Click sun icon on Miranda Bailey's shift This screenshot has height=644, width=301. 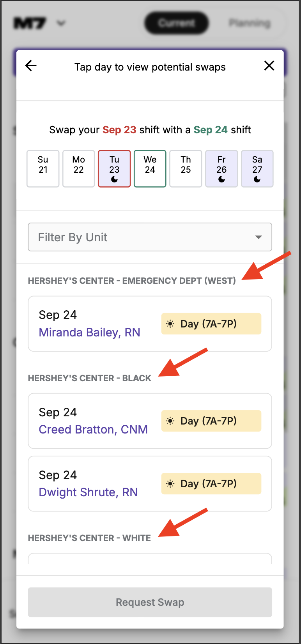pyautogui.click(x=170, y=324)
